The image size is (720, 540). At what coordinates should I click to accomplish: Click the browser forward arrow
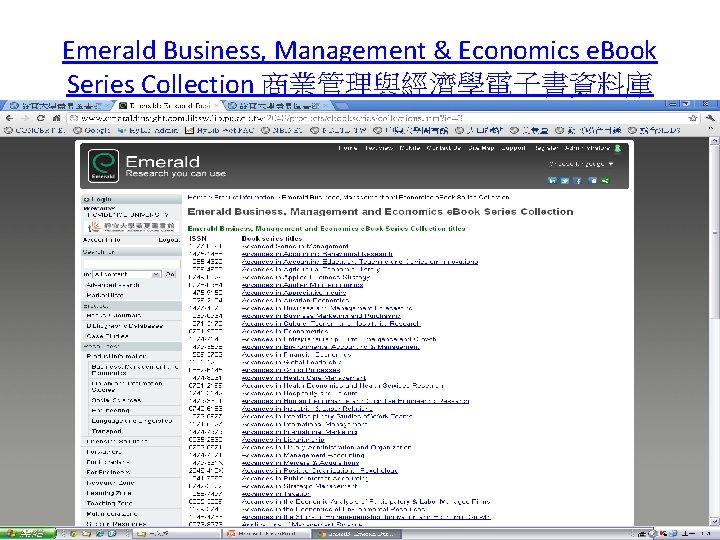pos(24,118)
